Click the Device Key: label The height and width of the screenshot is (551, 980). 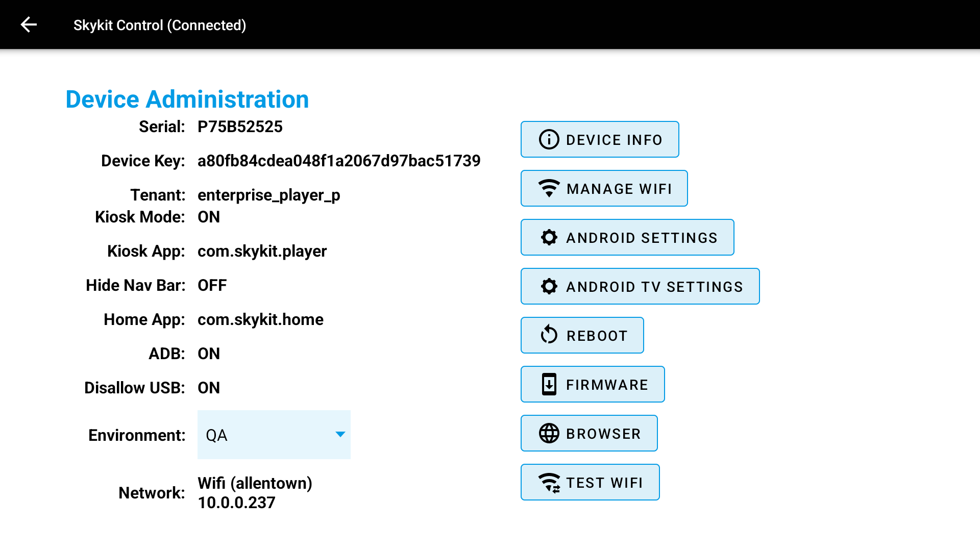point(143,161)
